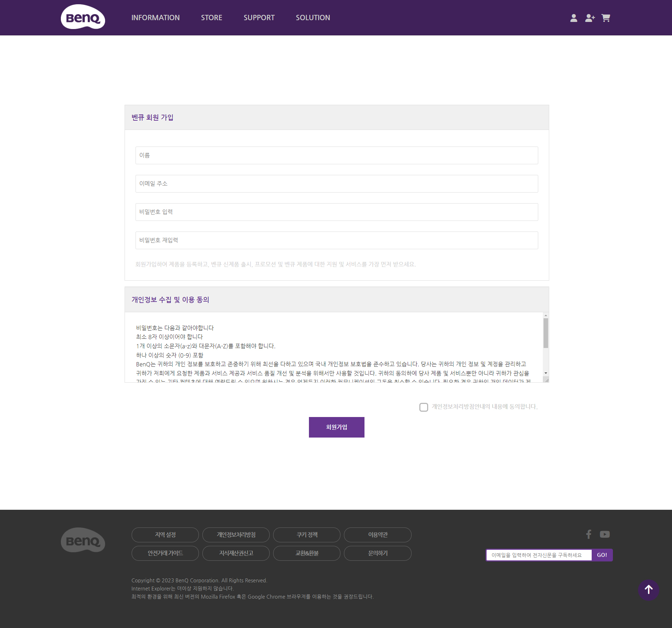The image size is (672, 628).
Task: Open the INFORMATION menu
Action: tap(155, 18)
